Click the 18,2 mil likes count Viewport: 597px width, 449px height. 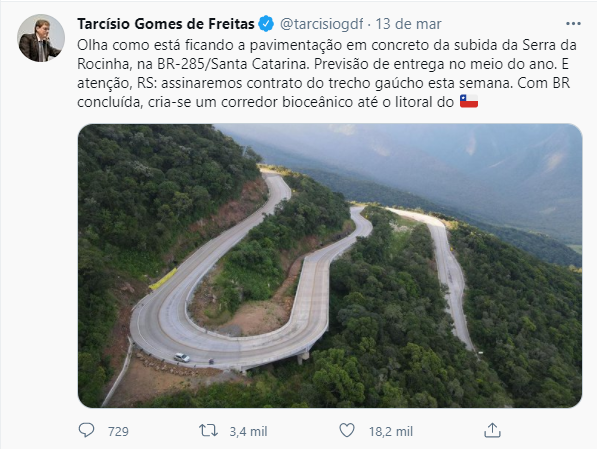pyautogui.click(x=391, y=431)
